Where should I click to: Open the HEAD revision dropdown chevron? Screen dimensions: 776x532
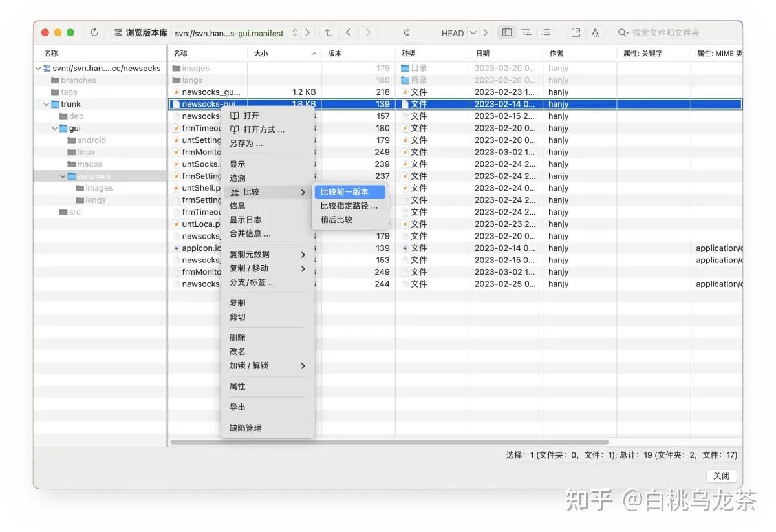tap(475, 32)
